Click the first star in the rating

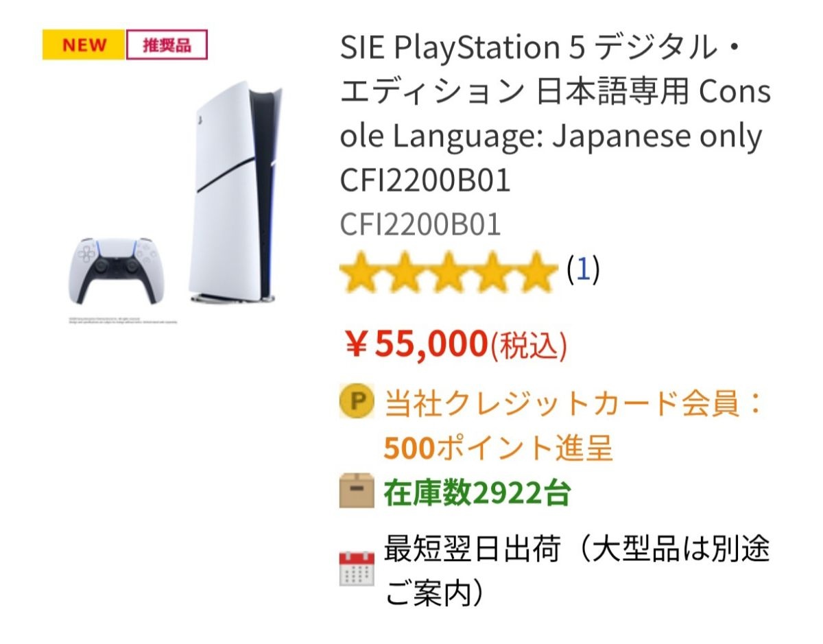point(361,272)
